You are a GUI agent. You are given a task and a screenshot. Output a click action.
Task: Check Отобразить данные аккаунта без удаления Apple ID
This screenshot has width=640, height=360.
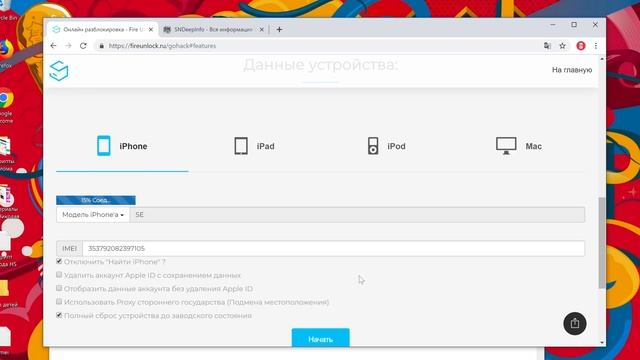tap(59, 288)
